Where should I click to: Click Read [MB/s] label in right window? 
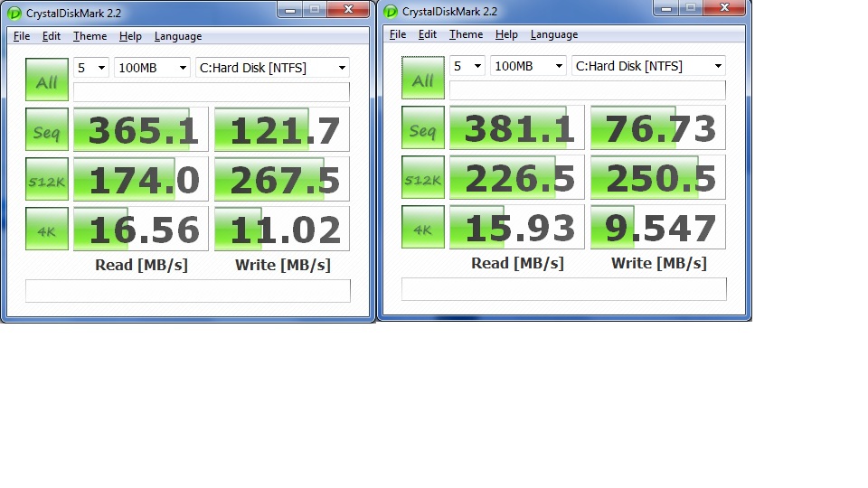click(x=517, y=263)
